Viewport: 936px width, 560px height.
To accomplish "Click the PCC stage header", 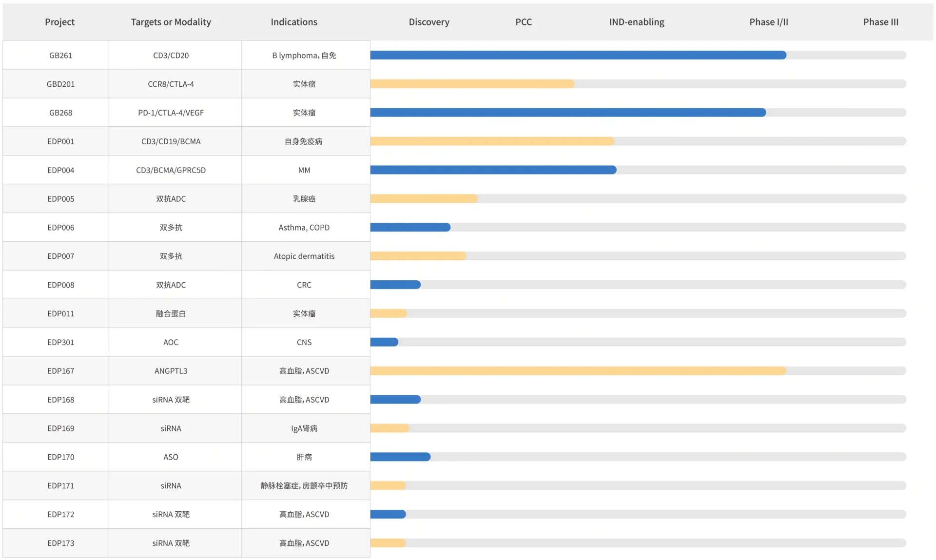I will (x=523, y=22).
